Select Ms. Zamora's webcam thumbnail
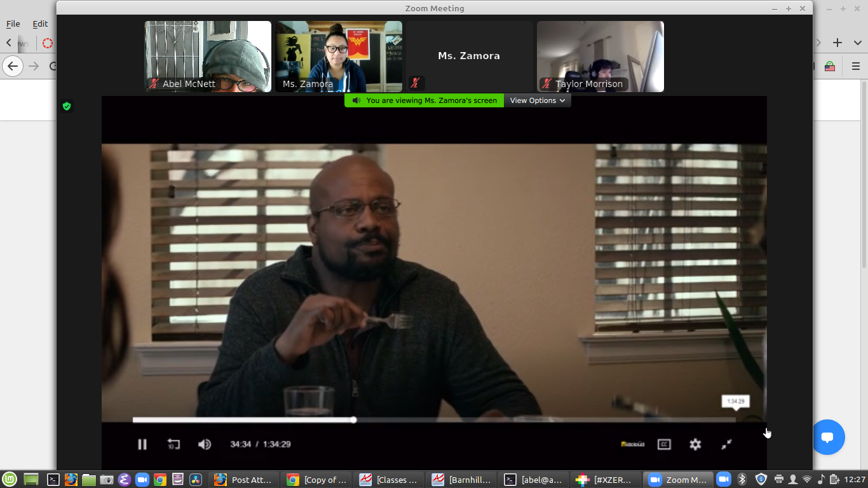This screenshot has height=488, width=868. point(339,57)
